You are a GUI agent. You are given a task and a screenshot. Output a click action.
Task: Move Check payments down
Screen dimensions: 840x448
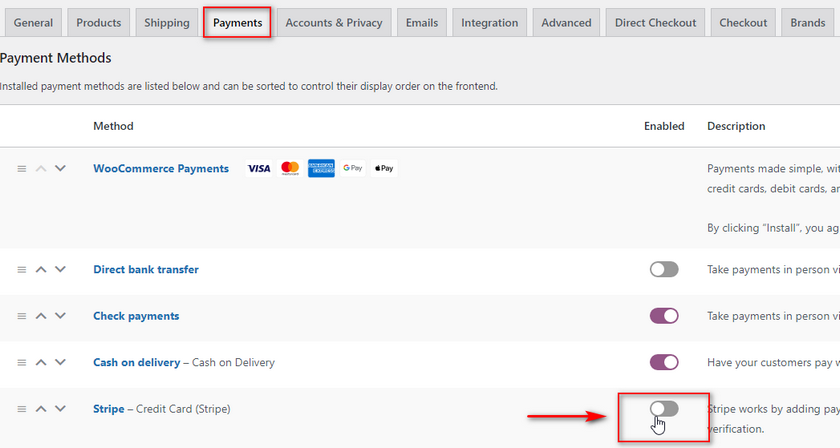click(x=60, y=316)
